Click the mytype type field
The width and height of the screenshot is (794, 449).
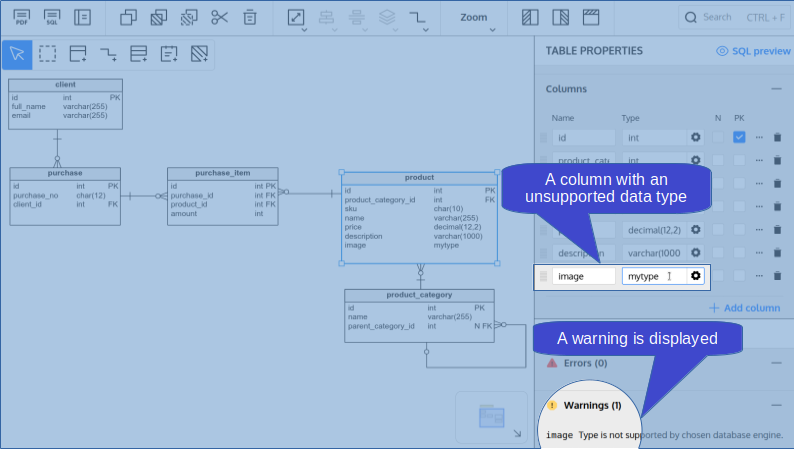(654, 276)
